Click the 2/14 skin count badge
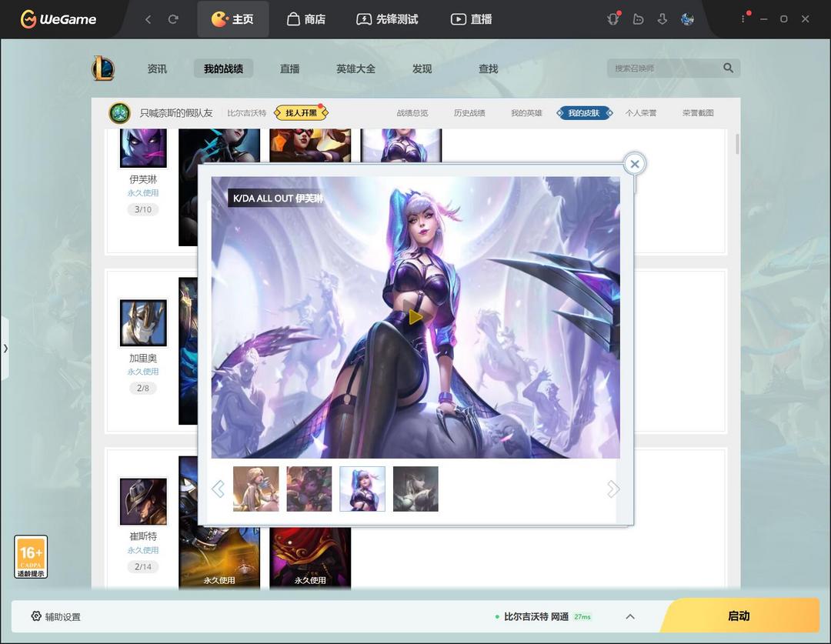 pyautogui.click(x=143, y=566)
